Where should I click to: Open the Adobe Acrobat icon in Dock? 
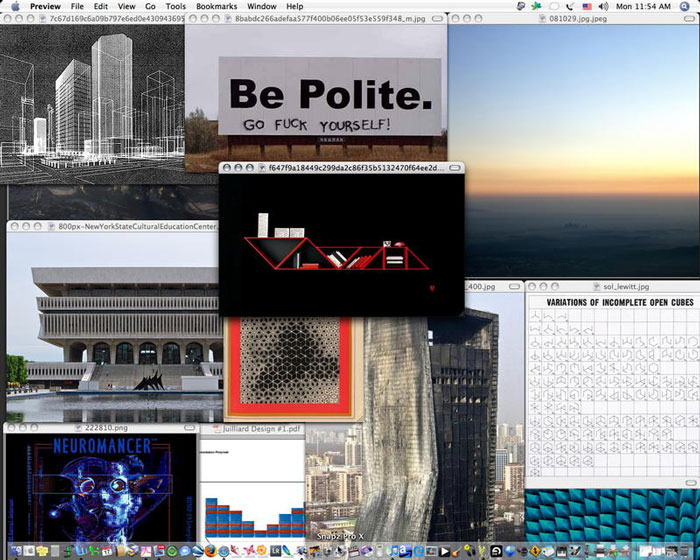click(x=146, y=551)
